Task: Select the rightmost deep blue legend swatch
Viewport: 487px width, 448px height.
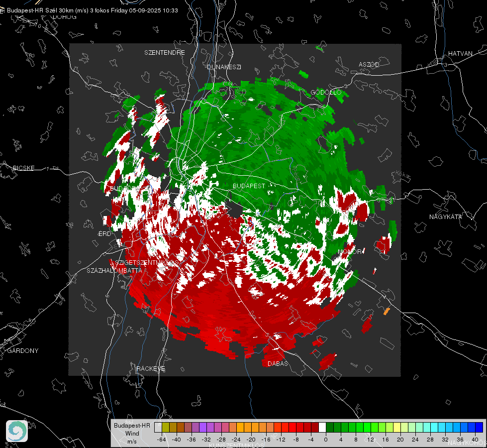Action: coord(479,427)
